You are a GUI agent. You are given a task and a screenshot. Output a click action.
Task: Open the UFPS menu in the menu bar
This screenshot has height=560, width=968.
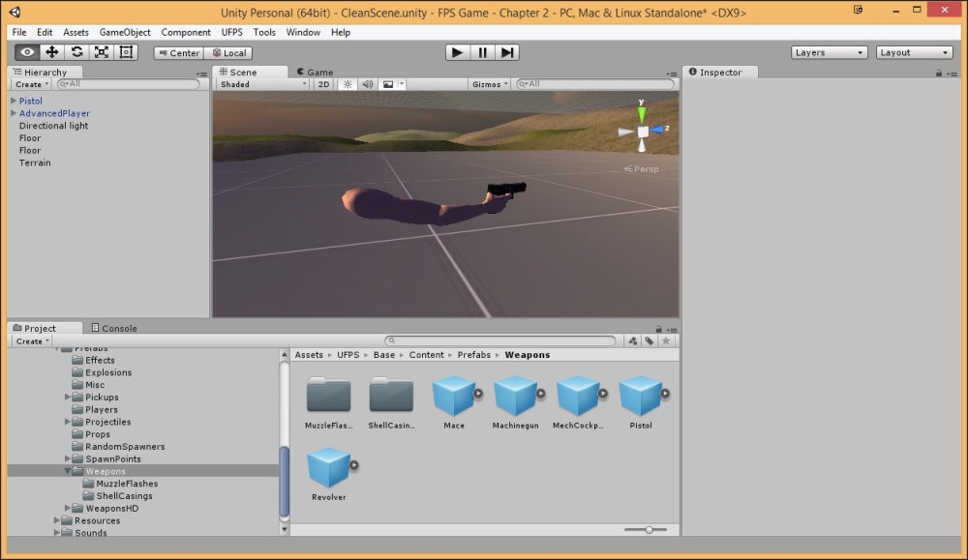[x=231, y=32]
